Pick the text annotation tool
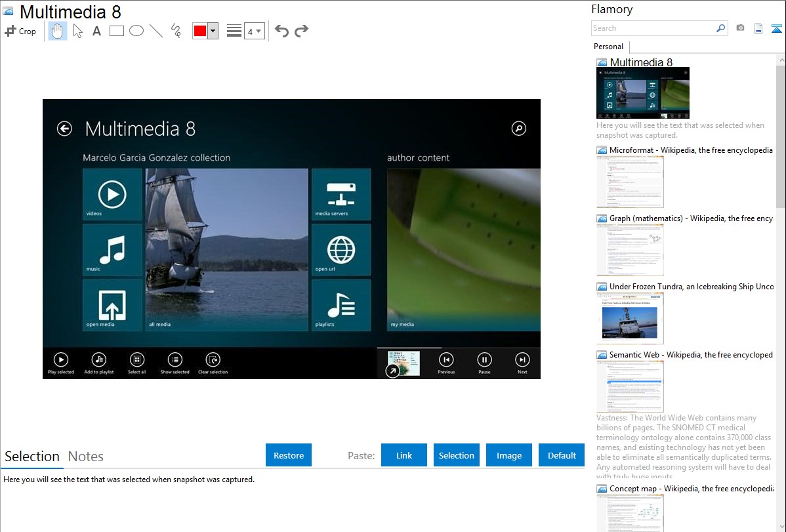 pyautogui.click(x=96, y=31)
